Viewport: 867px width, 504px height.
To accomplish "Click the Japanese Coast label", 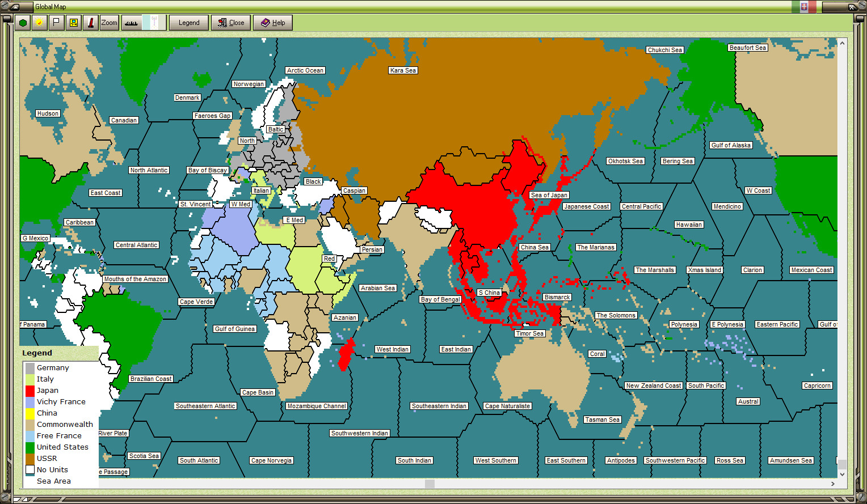I will [x=587, y=206].
